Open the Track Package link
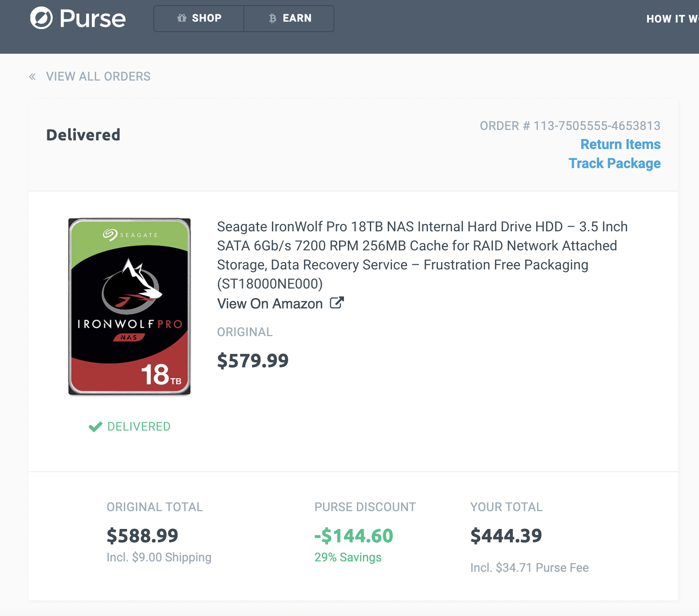 (614, 163)
